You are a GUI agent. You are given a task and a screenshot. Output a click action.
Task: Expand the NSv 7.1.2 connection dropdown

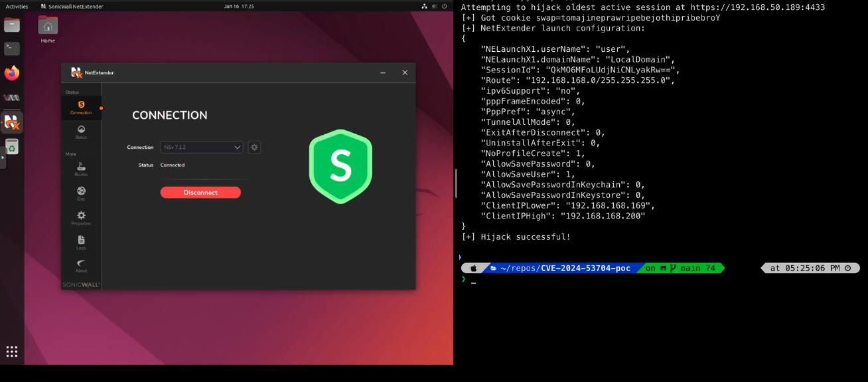click(202, 147)
